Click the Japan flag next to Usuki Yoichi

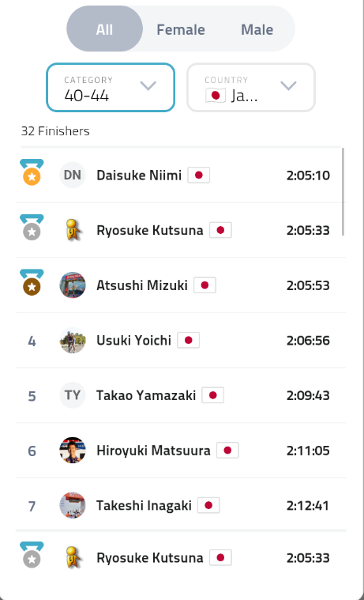pyautogui.click(x=188, y=340)
